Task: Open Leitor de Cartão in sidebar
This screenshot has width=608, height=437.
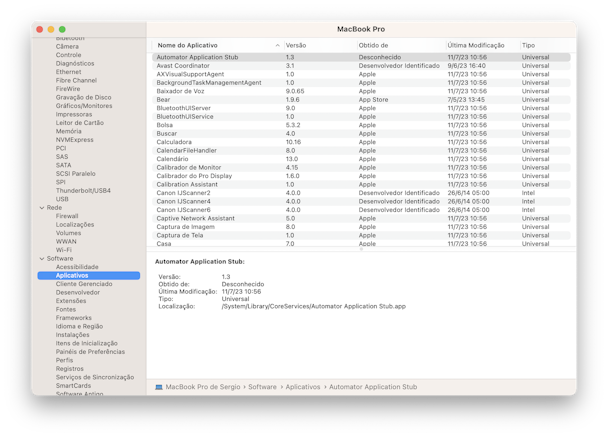Action: (79, 123)
